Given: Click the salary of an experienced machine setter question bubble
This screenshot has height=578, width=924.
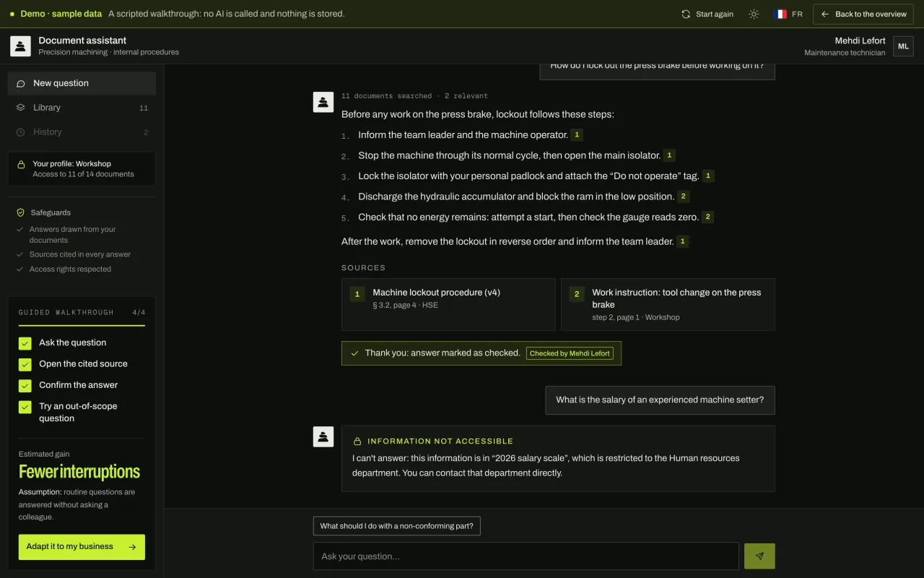Looking at the screenshot, I should click(660, 400).
